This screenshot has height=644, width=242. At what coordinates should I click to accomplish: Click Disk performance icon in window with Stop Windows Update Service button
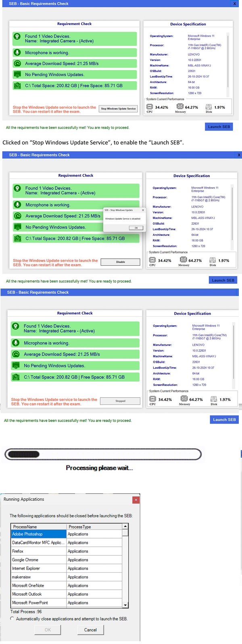coord(209,107)
